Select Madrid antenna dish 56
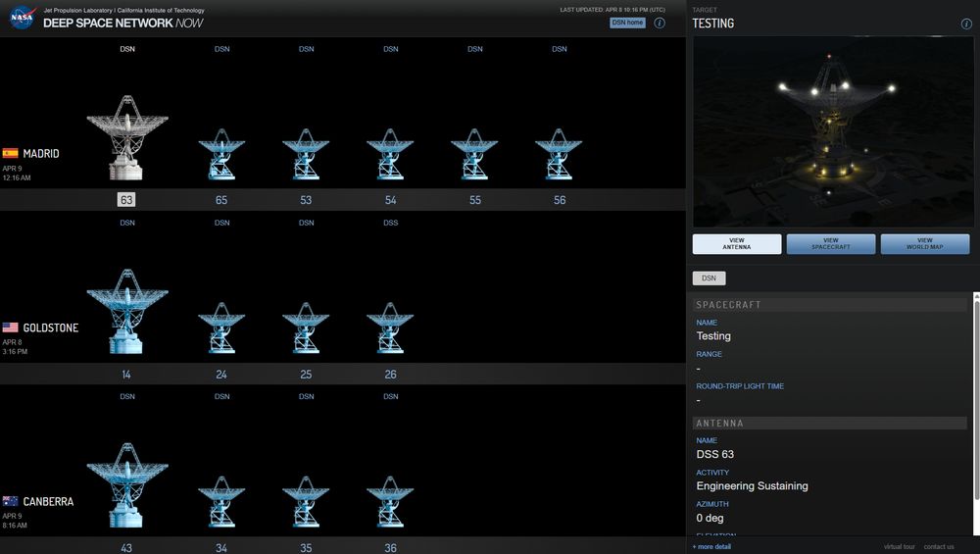This screenshot has width=980, height=554. [x=559, y=154]
